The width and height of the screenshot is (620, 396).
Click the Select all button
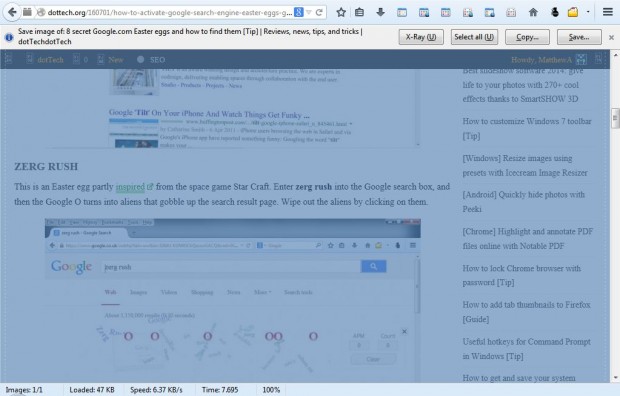(474, 37)
